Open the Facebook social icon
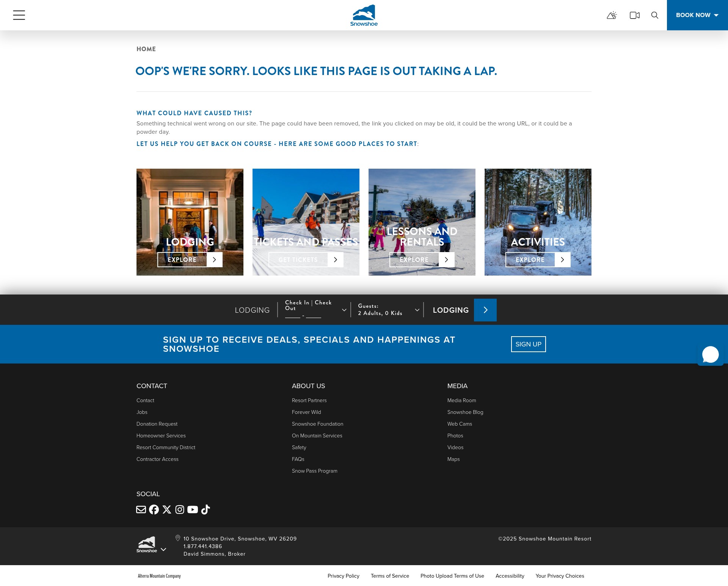The height and width of the screenshot is (586, 728). click(x=154, y=509)
